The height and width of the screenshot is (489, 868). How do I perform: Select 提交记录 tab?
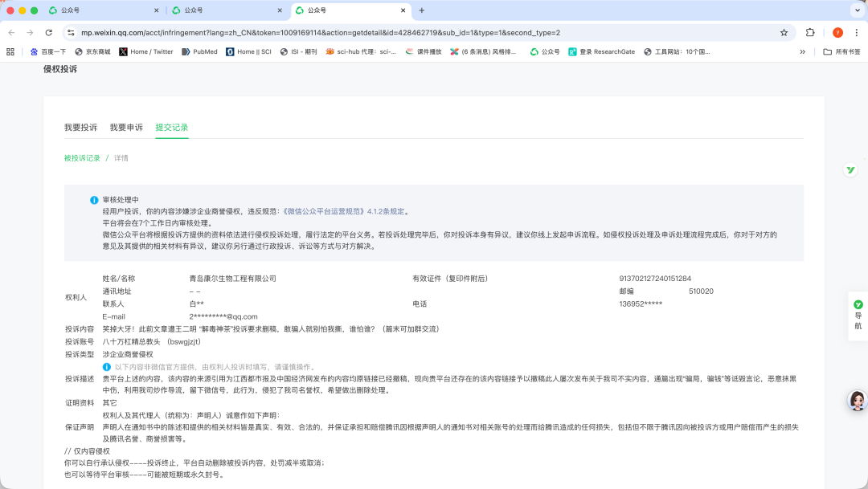[x=172, y=127]
